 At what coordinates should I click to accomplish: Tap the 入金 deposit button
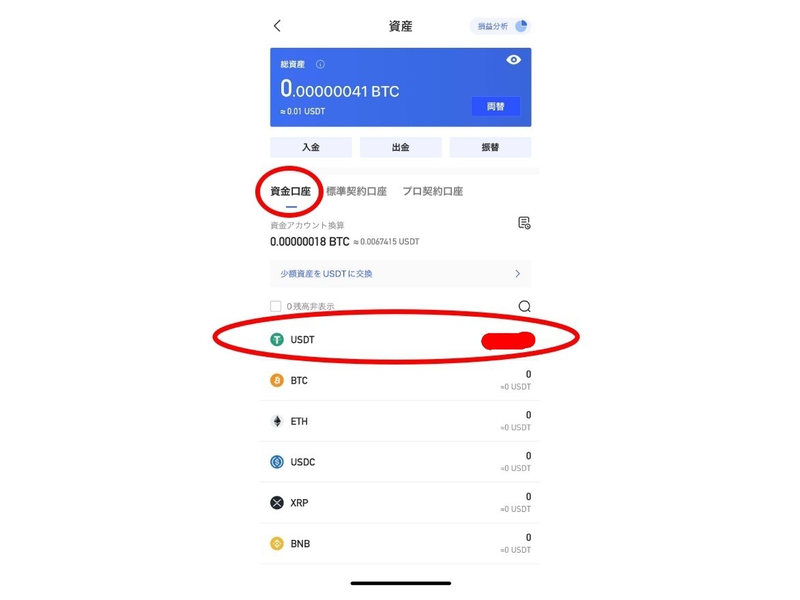[x=311, y=147]
